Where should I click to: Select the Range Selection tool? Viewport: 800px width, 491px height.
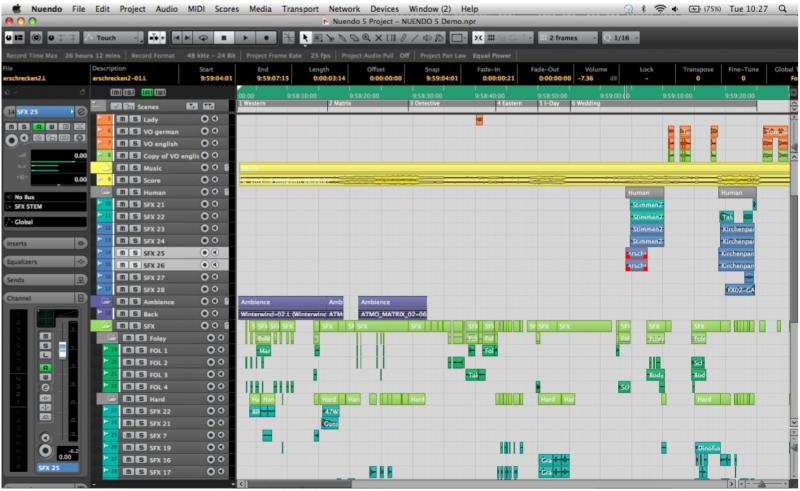click(318, 38)
